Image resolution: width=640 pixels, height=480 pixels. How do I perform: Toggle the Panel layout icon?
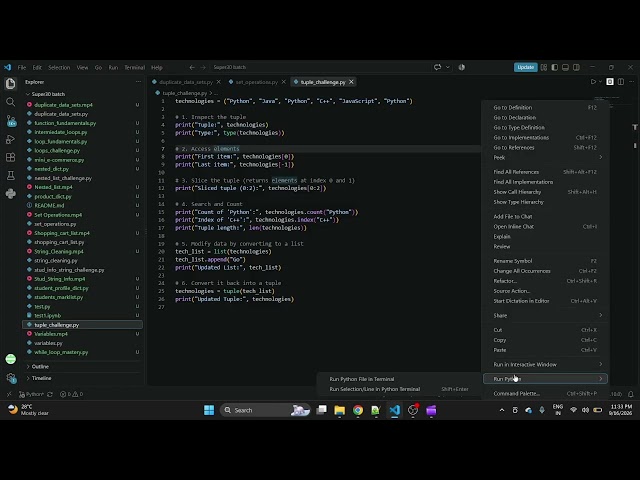click(x=565, y=67)
